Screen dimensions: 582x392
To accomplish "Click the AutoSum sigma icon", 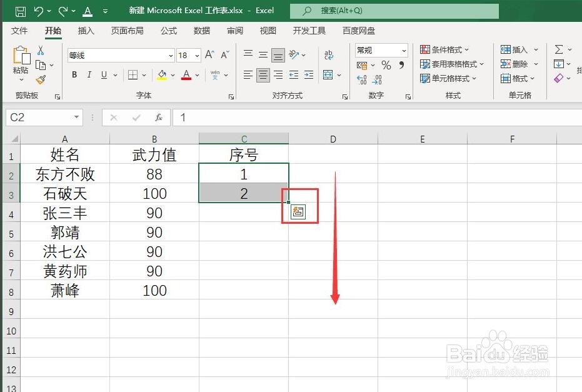I will point(559,49).
